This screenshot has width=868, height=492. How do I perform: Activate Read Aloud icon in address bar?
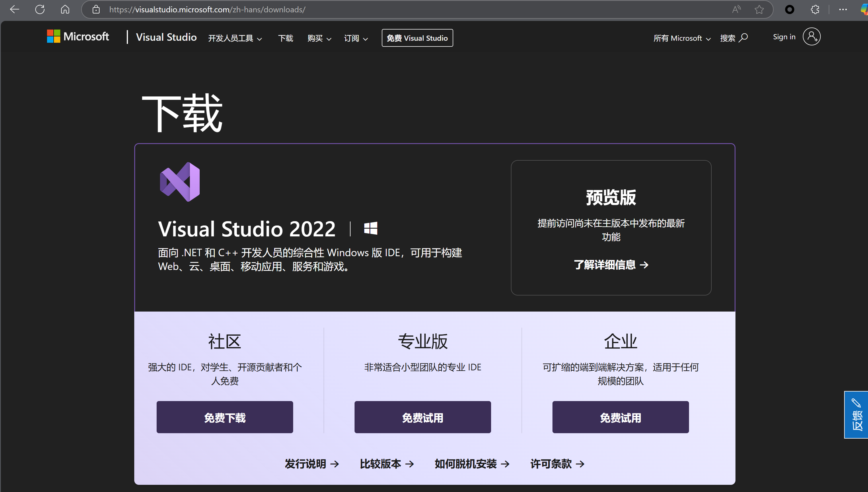(736, 9)
